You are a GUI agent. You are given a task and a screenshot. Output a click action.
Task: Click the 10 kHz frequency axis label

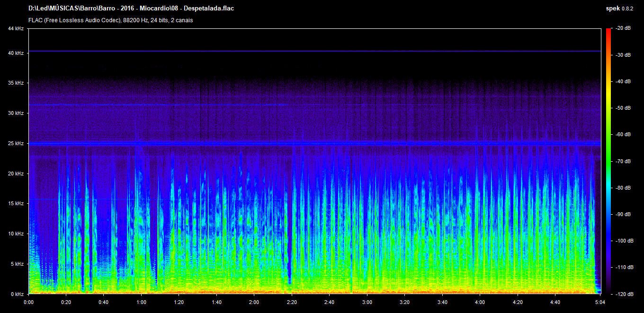coord(16,234)
